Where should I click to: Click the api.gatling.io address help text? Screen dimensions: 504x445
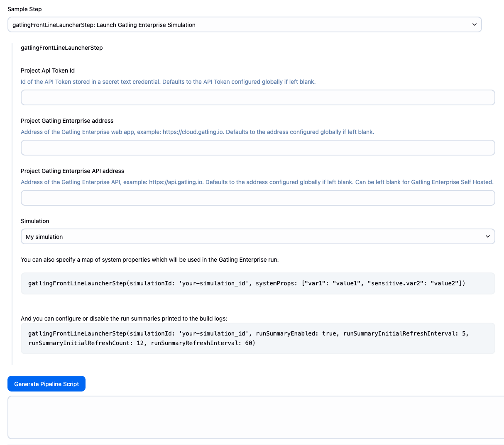[x=257, y=182]
